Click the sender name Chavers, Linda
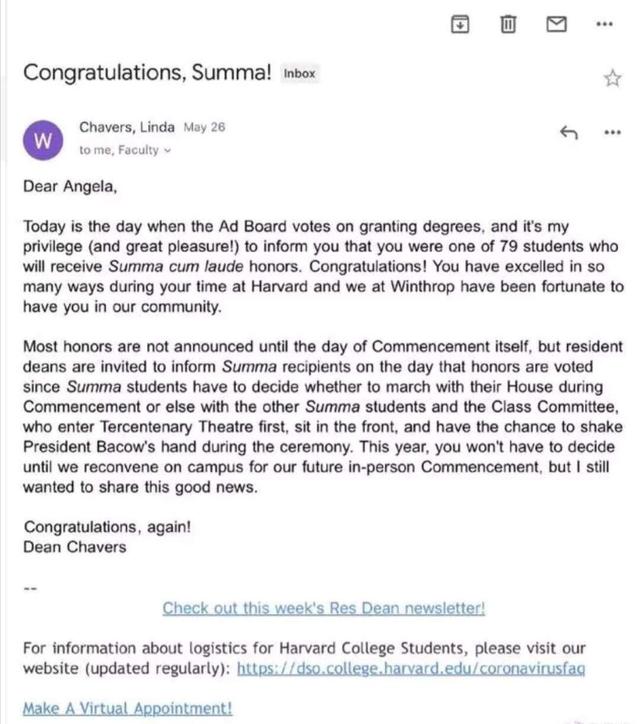Image resolution: width=640 pixels, height=724 pixels. [x=127, y=127]
